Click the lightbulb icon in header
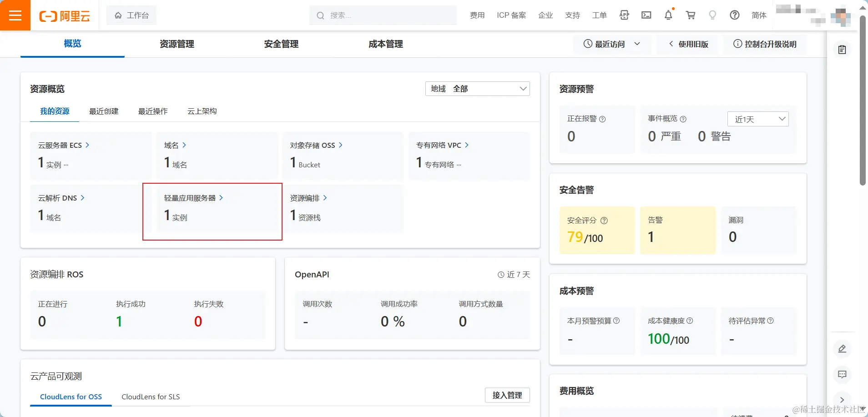Viewport: 868px width, 417px height. pyautogui.click(x=712, y=15)
